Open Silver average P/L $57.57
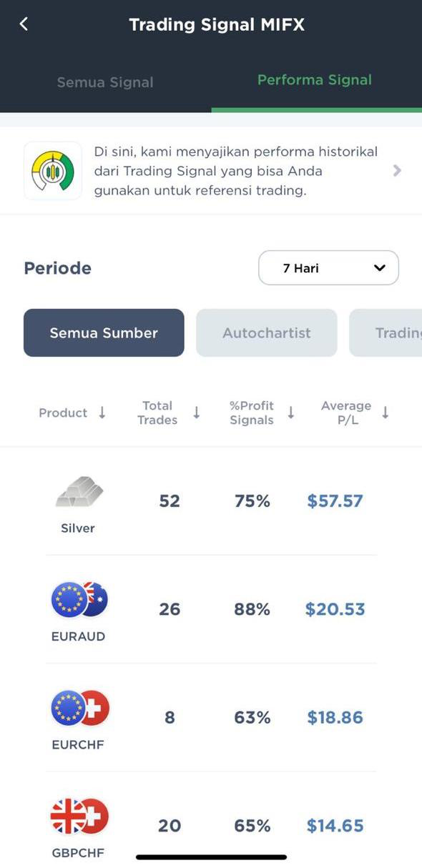422x868 pixels. pos(335,500)
